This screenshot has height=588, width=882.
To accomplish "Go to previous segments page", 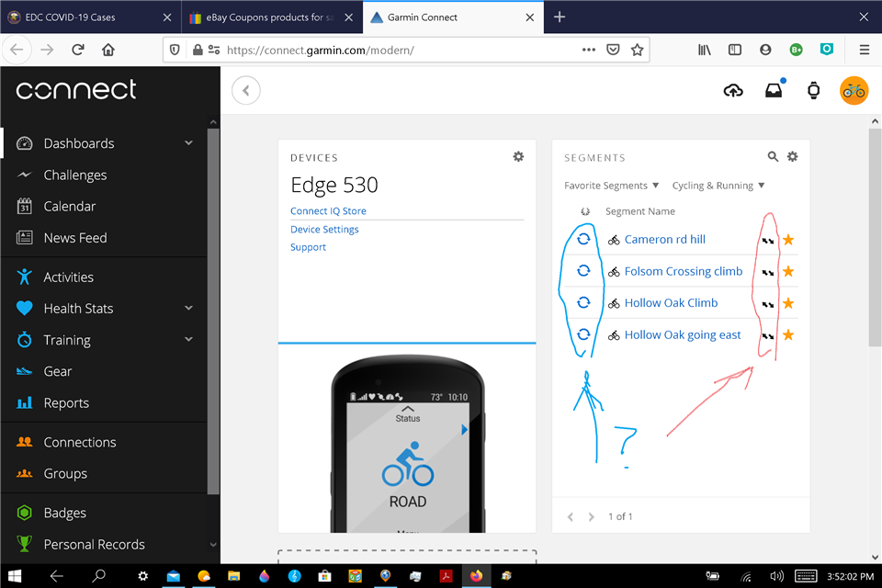I will coord(571,516).
